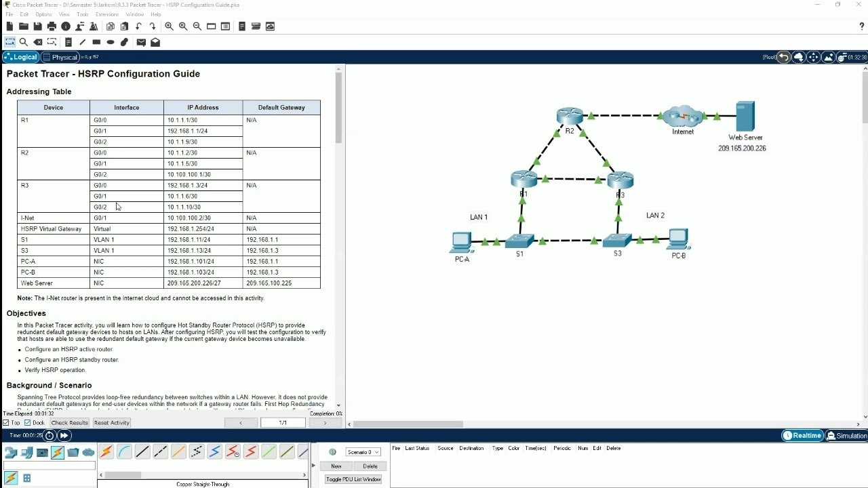Select the Connections device category icon
Viewport: 868px width, 488px height.
58,452
